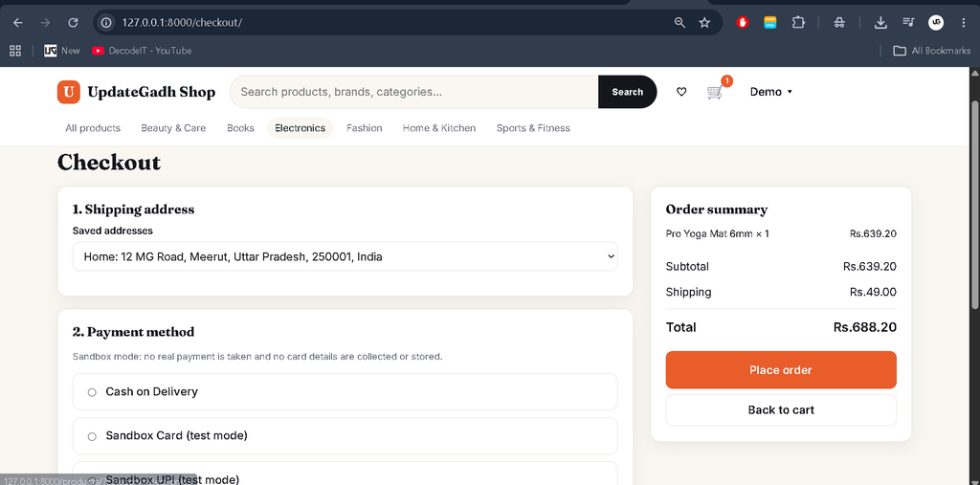Open the Home & Kitchen category
The height and width of the screenshot is (485, 980).
click(x=438, y=128)
